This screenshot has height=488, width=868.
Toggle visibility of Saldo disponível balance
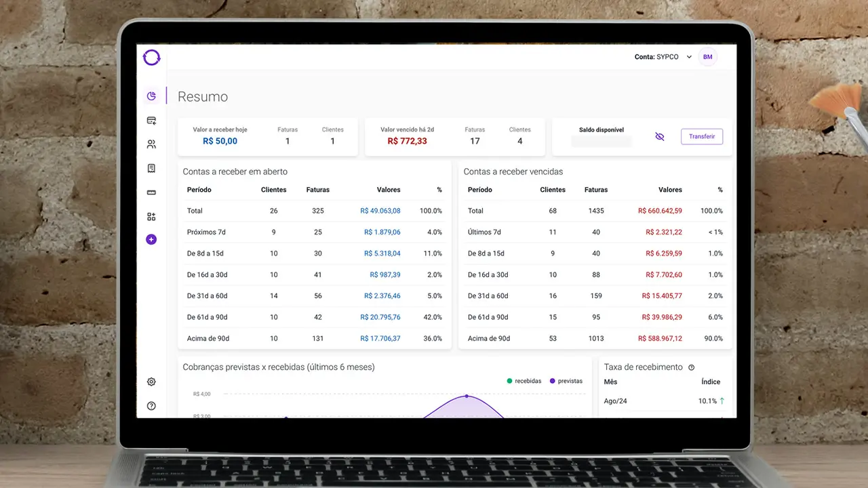point(659,137)
